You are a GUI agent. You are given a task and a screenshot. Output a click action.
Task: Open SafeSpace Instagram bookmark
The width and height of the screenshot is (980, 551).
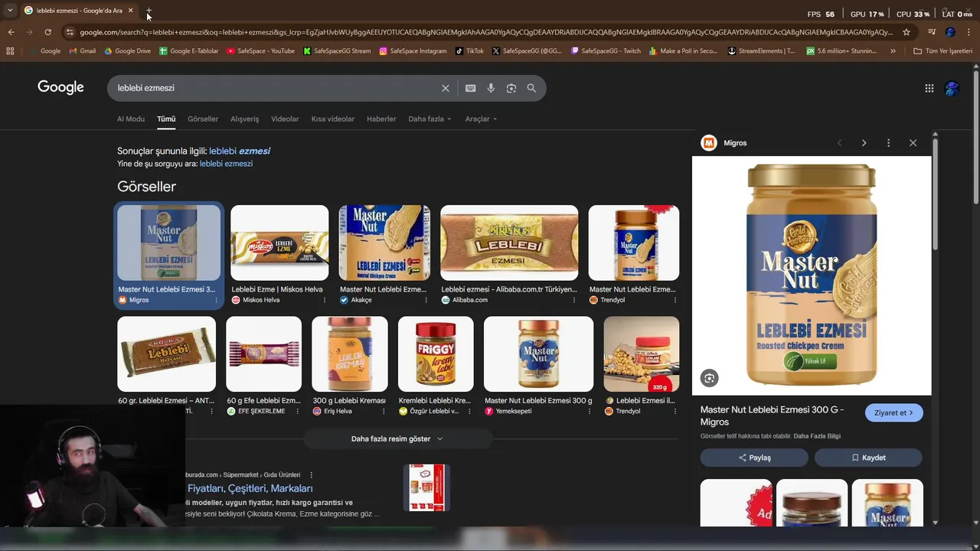tap(413, 51)
